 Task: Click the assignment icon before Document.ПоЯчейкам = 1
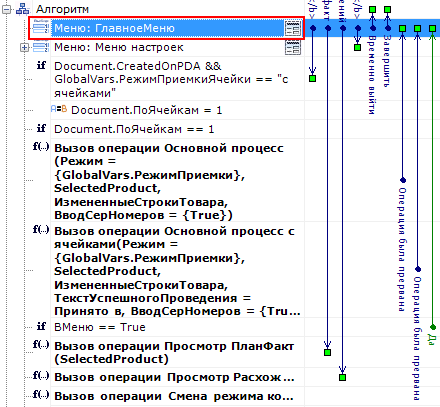59,109
